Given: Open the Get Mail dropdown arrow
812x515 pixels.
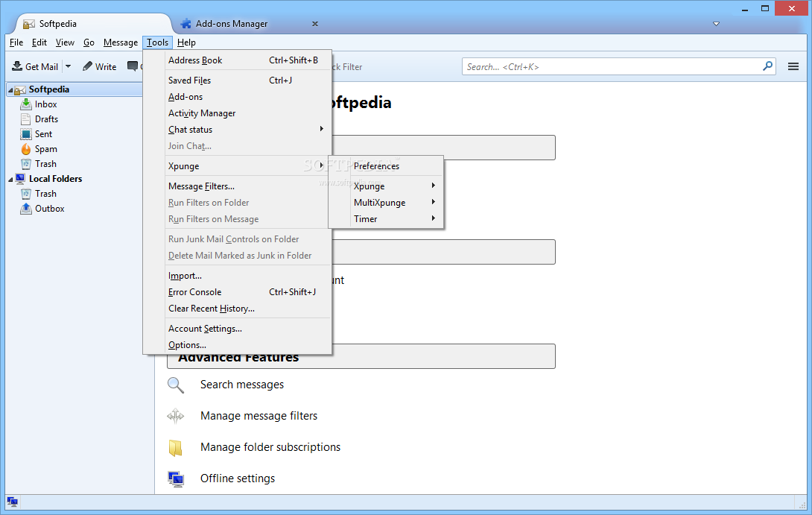Looking at the screenshot, I should pyautogui.click(x=69, y=66).
